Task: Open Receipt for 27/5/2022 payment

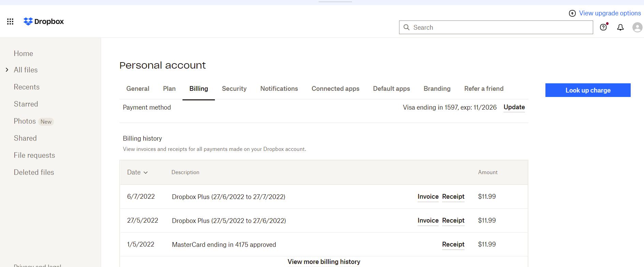Action: click(x=453, y=221)
